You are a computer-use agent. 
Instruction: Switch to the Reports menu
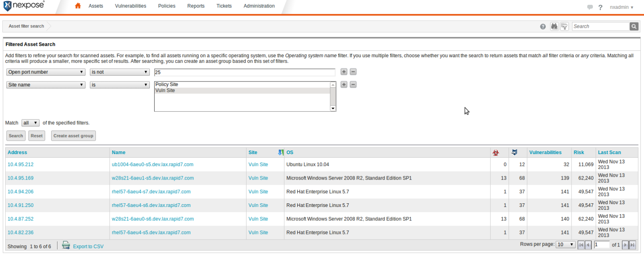(x=196, y=6)
